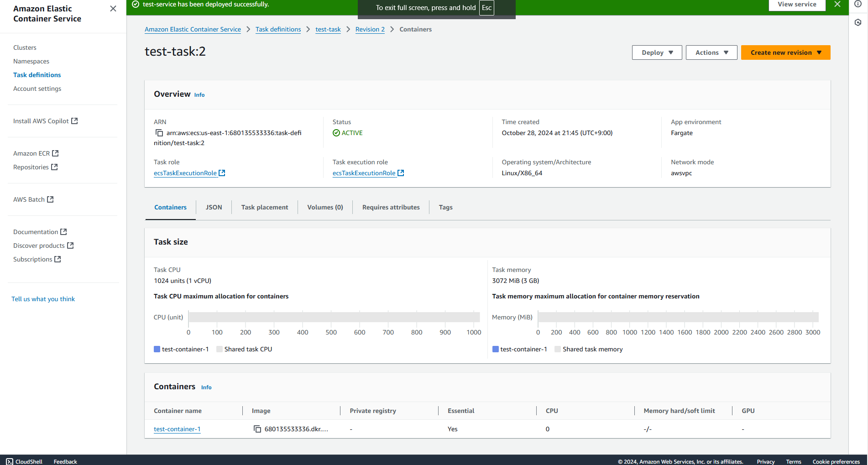Dismiss the deployment success banner
Screen dimensions: 868x465
(837, 4)
